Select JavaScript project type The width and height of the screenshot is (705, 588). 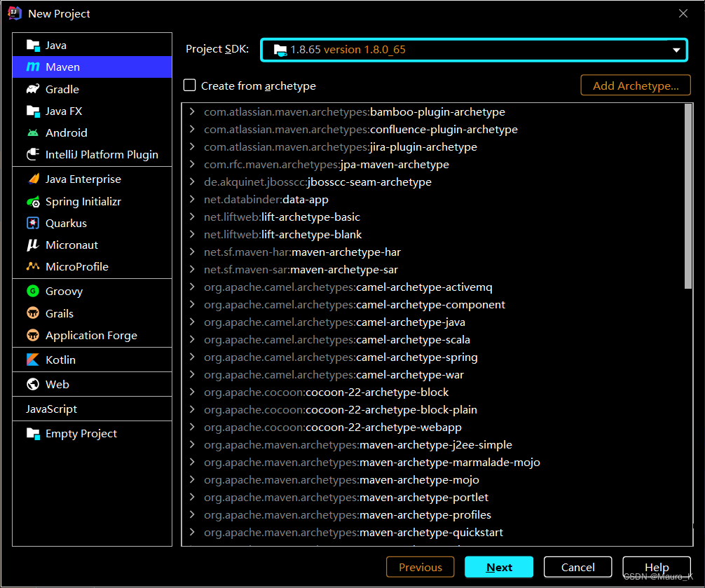[x=51, y=409]
